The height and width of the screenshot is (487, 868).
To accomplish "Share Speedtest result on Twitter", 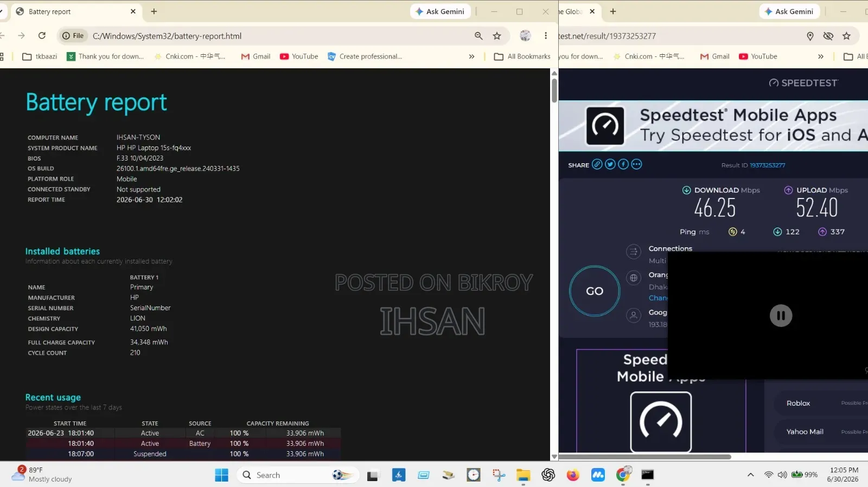I will coord(610,164).
